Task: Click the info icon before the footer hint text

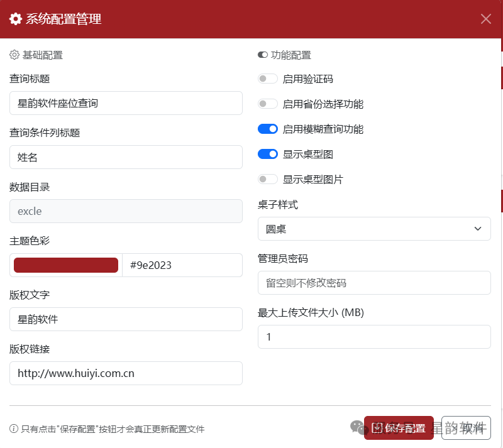Action: point(14,428)
